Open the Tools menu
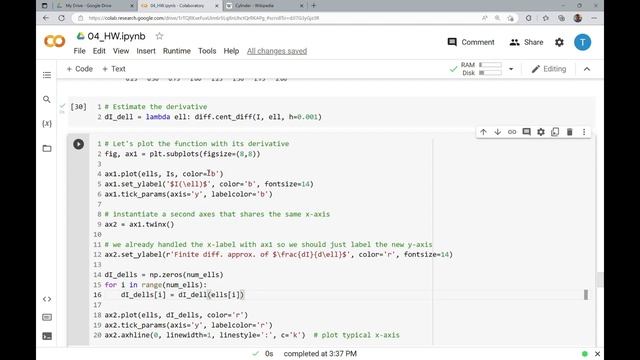 [207, 51]
